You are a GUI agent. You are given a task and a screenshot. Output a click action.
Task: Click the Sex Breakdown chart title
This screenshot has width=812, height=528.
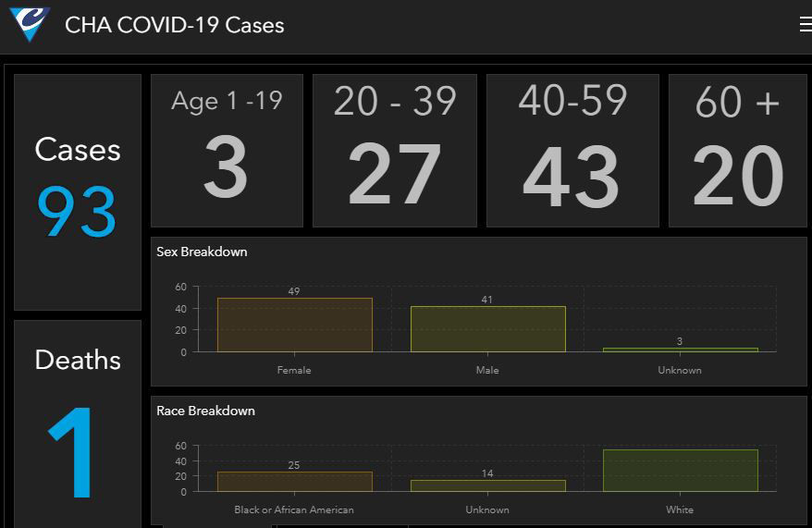[x=202, y=252]
